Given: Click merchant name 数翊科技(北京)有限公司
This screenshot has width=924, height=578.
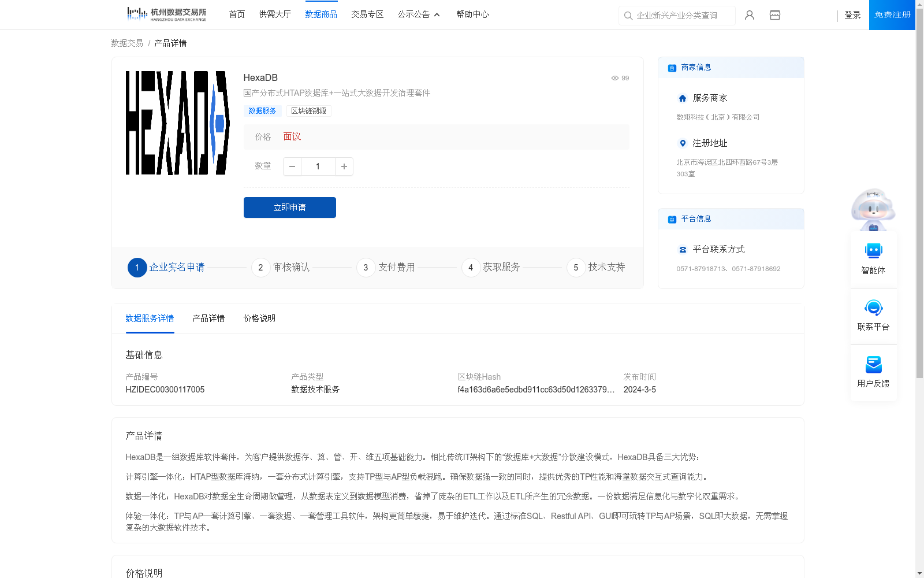Looking at the screenshot, I should (718, 117).
